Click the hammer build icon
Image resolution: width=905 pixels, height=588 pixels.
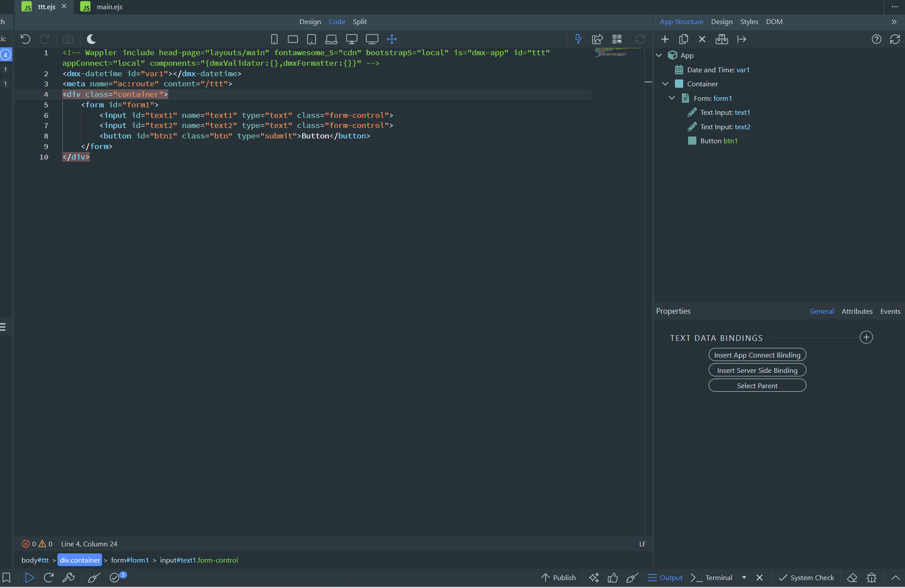point(68,577)
